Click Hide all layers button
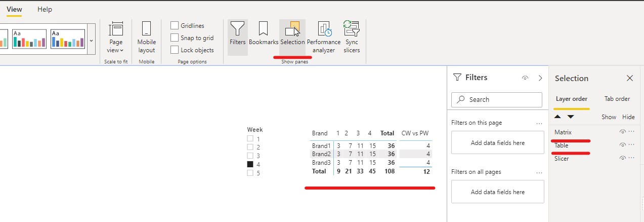 [628, 117]
